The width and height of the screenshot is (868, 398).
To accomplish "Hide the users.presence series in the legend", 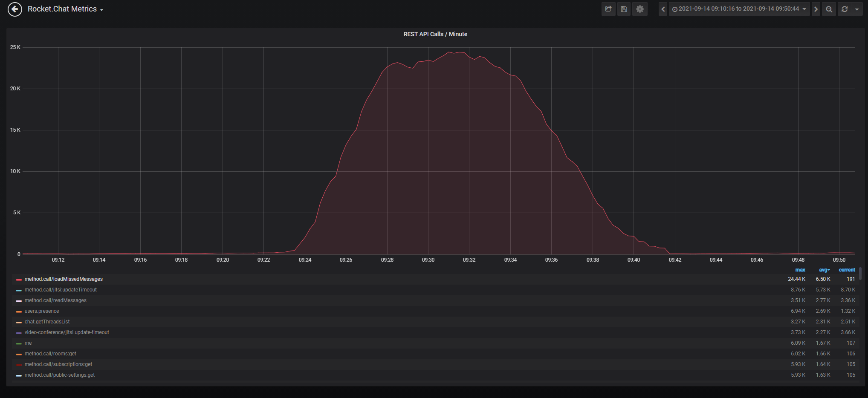I will 42,311.
